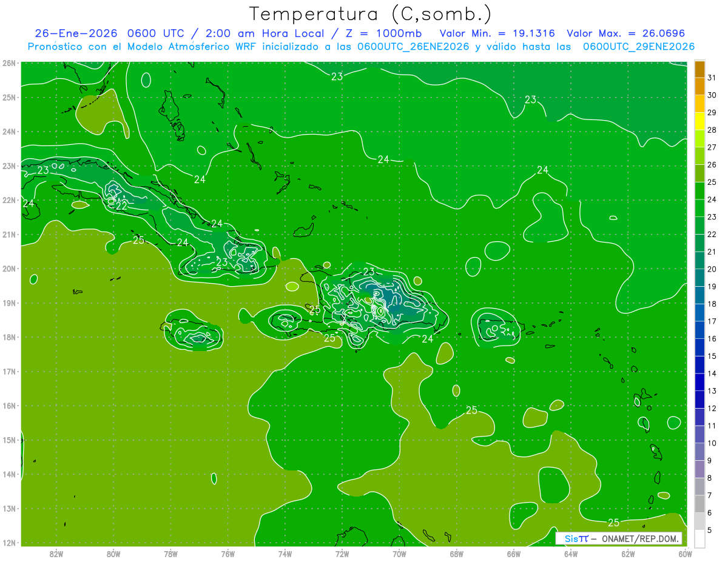
Task: Pick the legend color band between 26 and 27
Action: (x=699, y=156)
